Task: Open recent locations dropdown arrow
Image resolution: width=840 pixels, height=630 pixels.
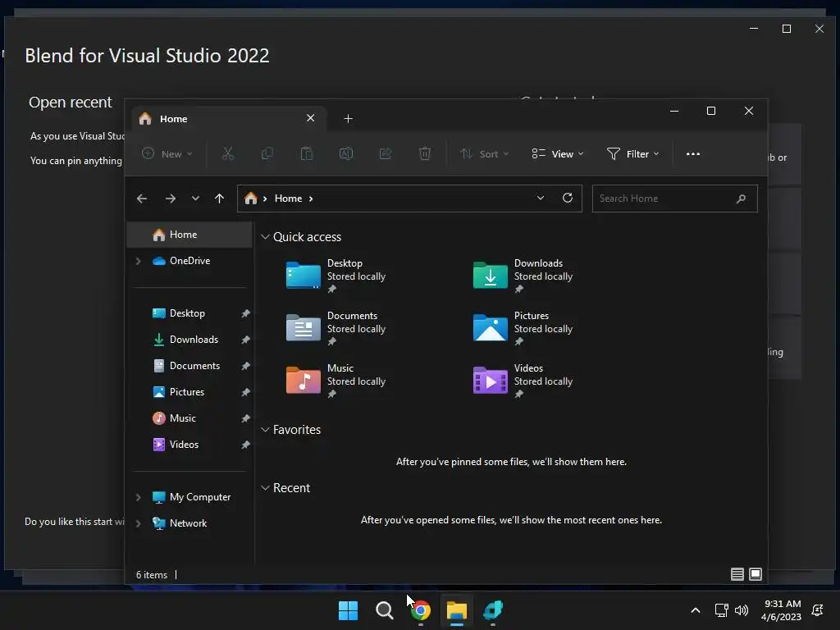Action: 195,199
